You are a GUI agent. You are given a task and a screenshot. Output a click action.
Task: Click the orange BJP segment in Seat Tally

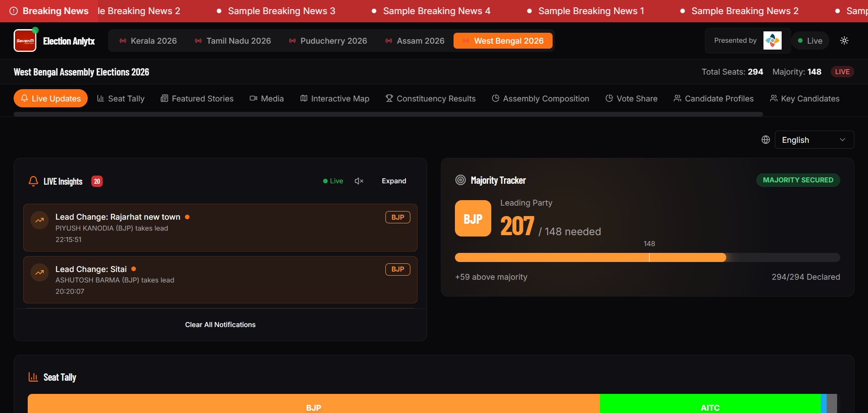coord(314,403)
